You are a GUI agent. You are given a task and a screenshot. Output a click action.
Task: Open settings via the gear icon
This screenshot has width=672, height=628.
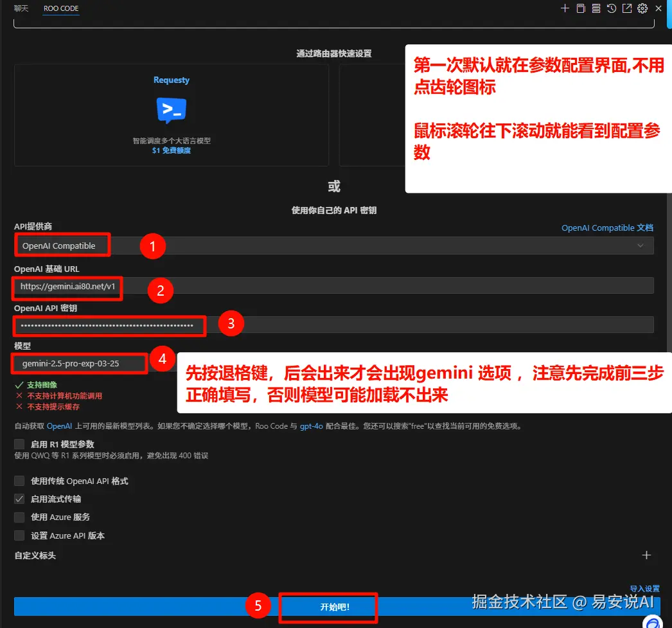point(642,8)
